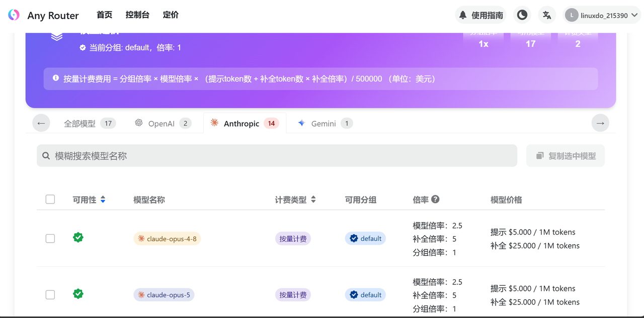Click the user avatar letter L
The image size is (644, 318).
point(572,16)
